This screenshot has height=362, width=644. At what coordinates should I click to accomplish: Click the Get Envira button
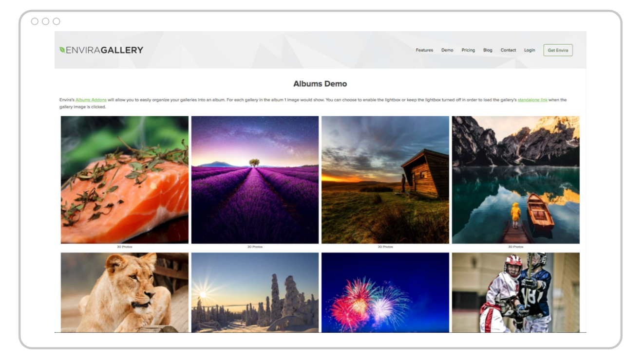[x=558, y=50]
